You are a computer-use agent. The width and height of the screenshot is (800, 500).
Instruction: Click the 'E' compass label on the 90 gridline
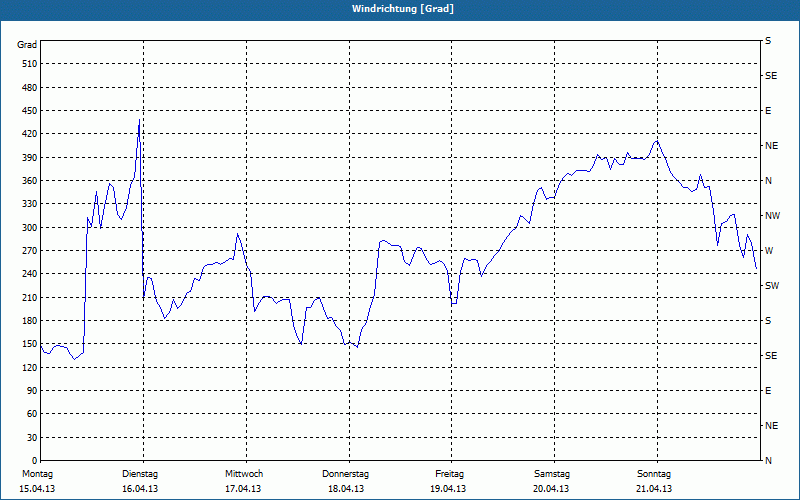(x=768, y=391)
